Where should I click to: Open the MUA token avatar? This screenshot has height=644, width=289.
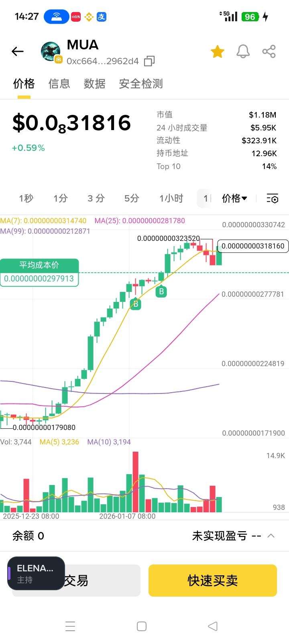[x=51, y=52]
